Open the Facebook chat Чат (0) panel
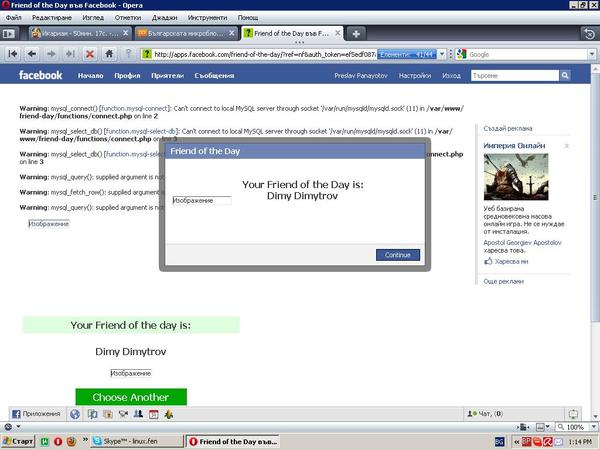The image size is (600, 450). coord(485,414)
